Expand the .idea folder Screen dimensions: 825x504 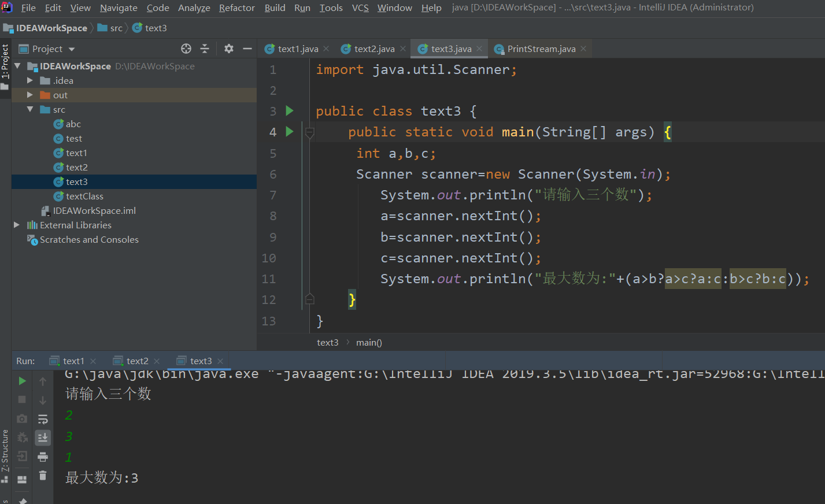click(x=30, y=80)
